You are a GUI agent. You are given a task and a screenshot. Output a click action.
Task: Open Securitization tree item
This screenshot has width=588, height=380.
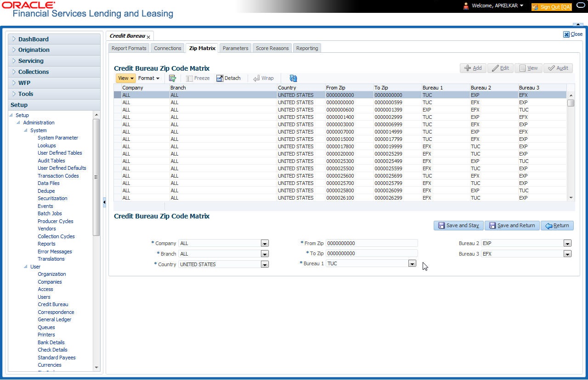click(x=52, y=198)
